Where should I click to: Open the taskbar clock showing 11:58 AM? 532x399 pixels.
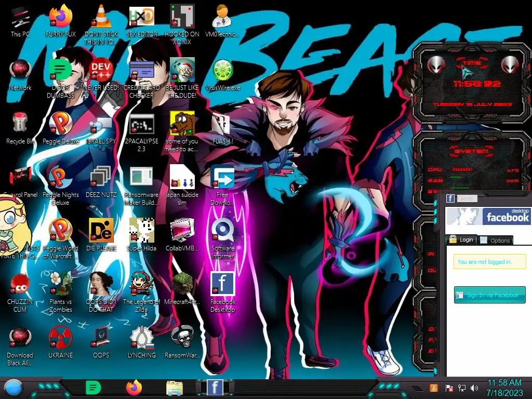point(504,388)
